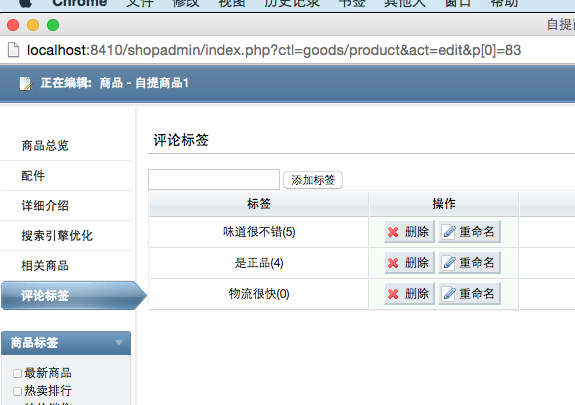
Task: Click pencil rename icon for 味道很不错
Action: (x=449, y=232)
